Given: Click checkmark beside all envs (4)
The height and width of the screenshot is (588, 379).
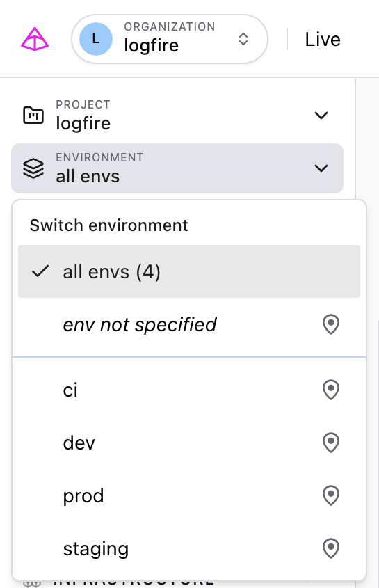Looking at the screenshot, I should 40,271.
